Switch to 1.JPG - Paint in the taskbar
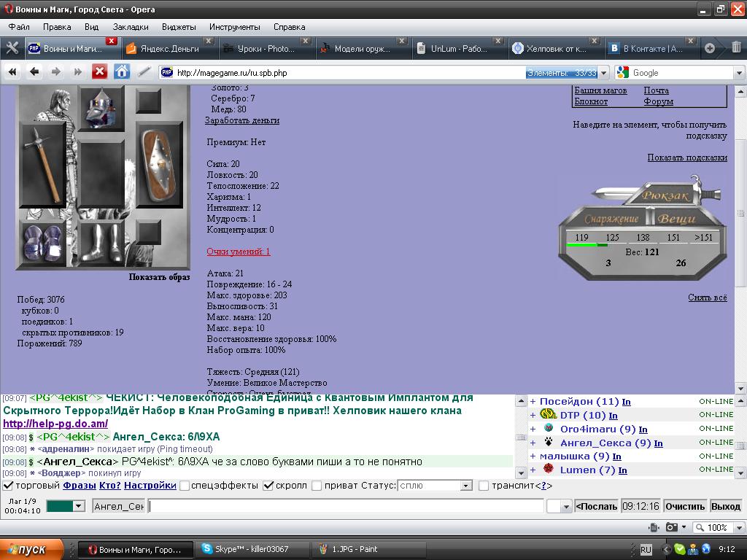This screenshot has width=747, height=560. coord(368,549)
